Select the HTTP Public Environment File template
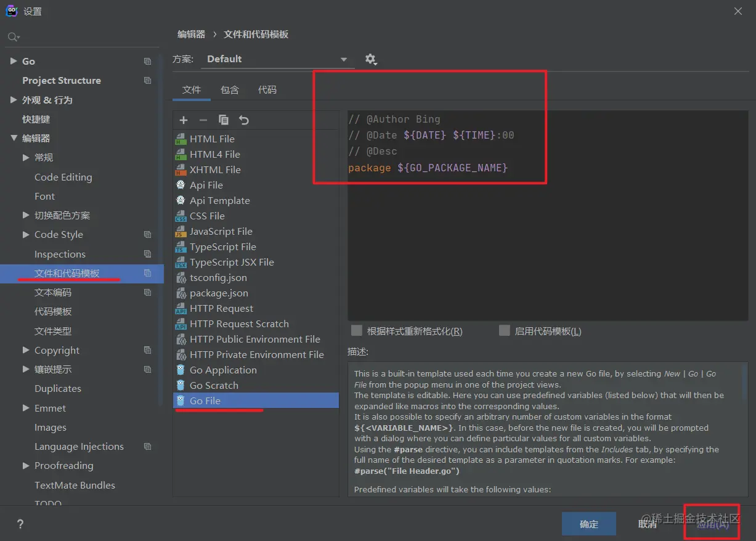This screenshot has width=756, height=541. pyautogui.click(x=256, y=339)
